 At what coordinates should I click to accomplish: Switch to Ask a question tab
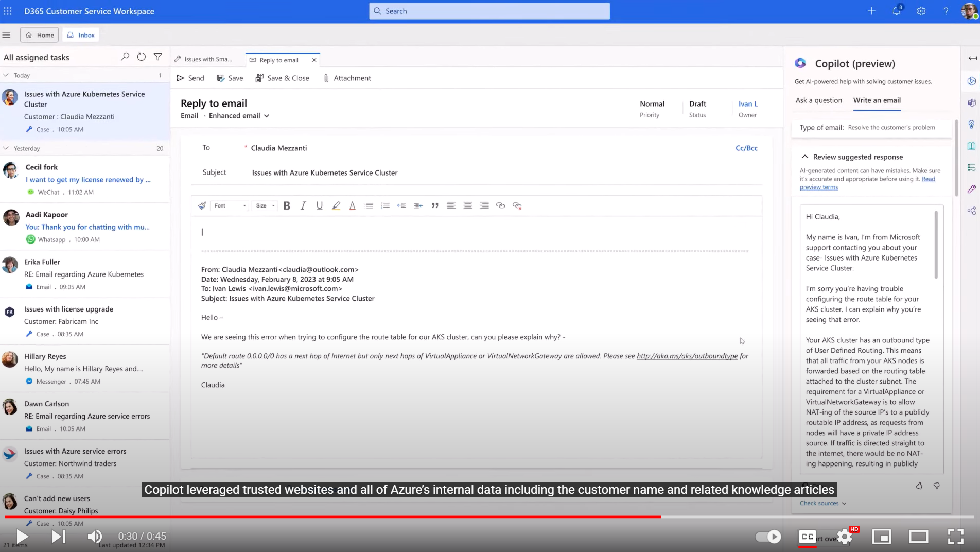(818, 100)
